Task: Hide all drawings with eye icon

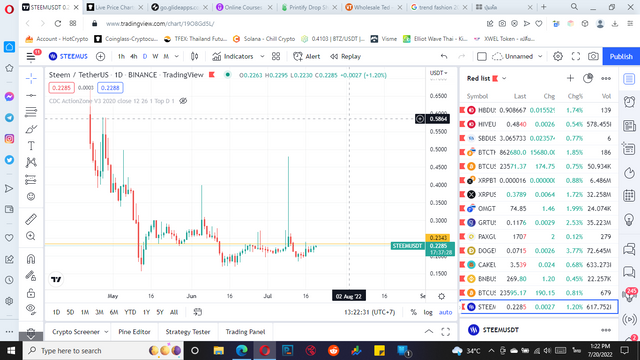Action: click(31, 309)
